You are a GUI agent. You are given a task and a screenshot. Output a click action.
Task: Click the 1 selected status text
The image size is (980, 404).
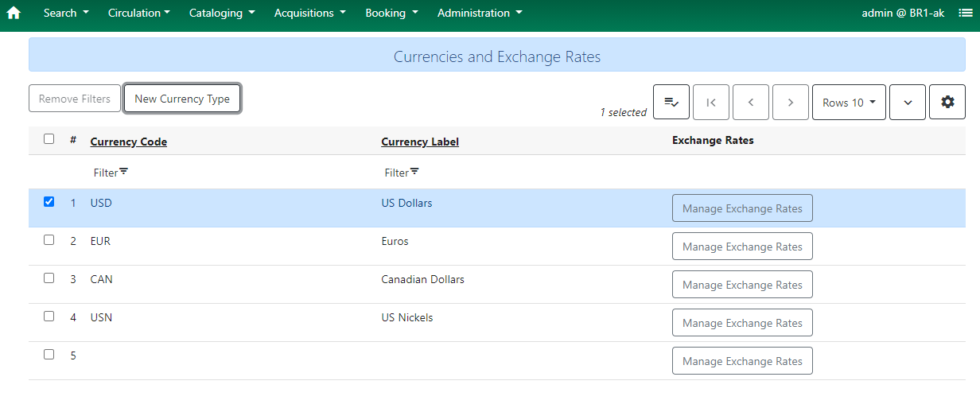tap(623, 112)
